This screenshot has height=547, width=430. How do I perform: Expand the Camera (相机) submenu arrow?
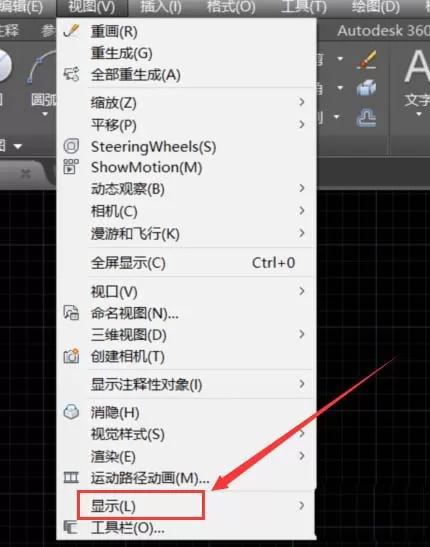(302, 210)
